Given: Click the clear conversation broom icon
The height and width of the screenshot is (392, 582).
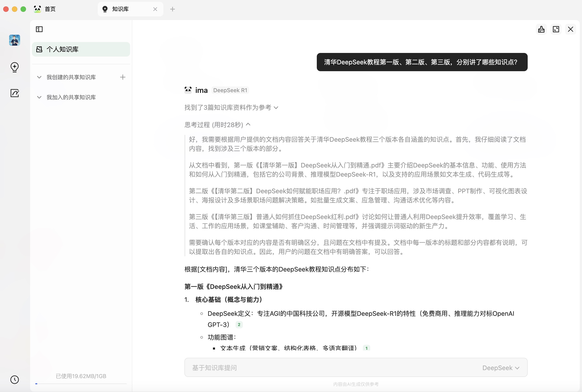Looking at the screenshot, I should point(541,29).
